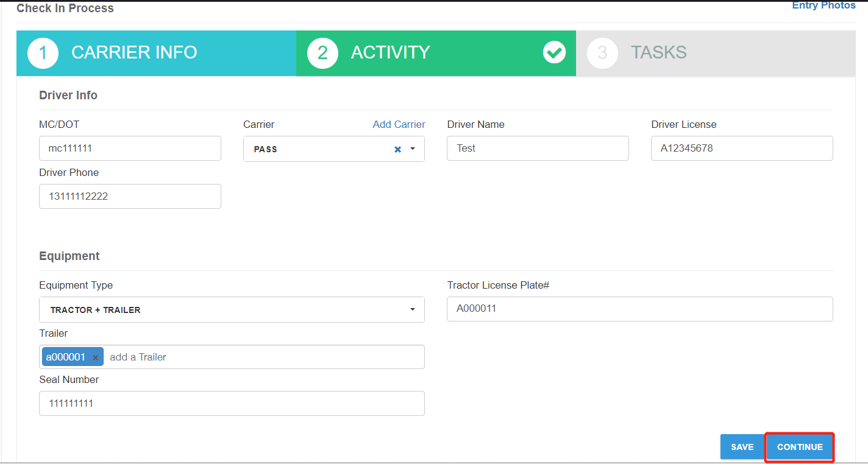Clear the PASS carrier selection
Viewport: 868px width, 464px height.
tap(397, 149)
